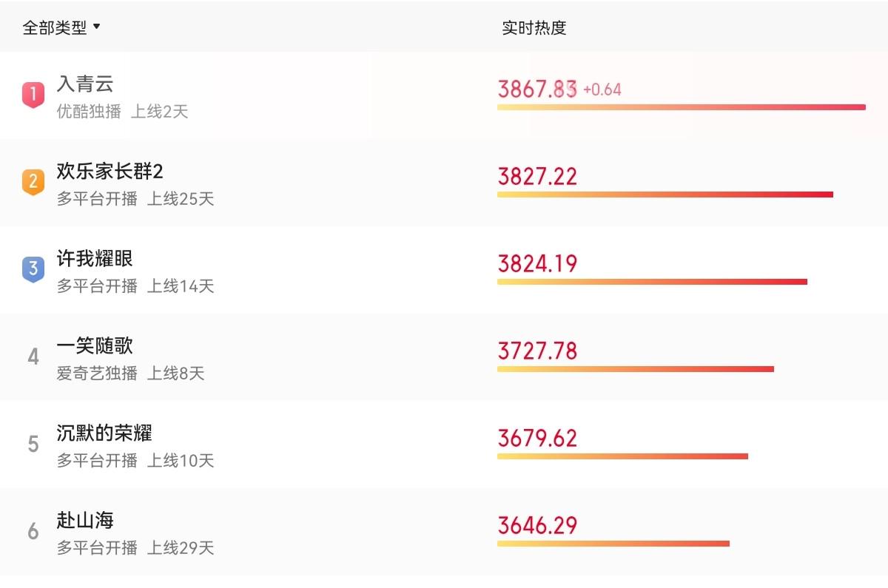Click the rank number 5
Screen dimensions: 888x588
(33, 444)
